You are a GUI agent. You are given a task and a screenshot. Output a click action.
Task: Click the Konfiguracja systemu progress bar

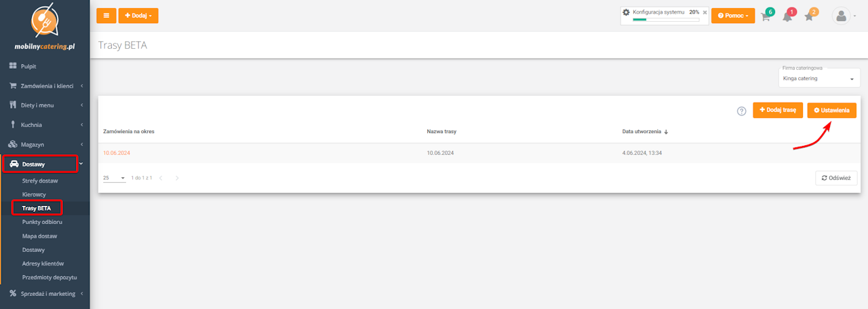(665, 20)
